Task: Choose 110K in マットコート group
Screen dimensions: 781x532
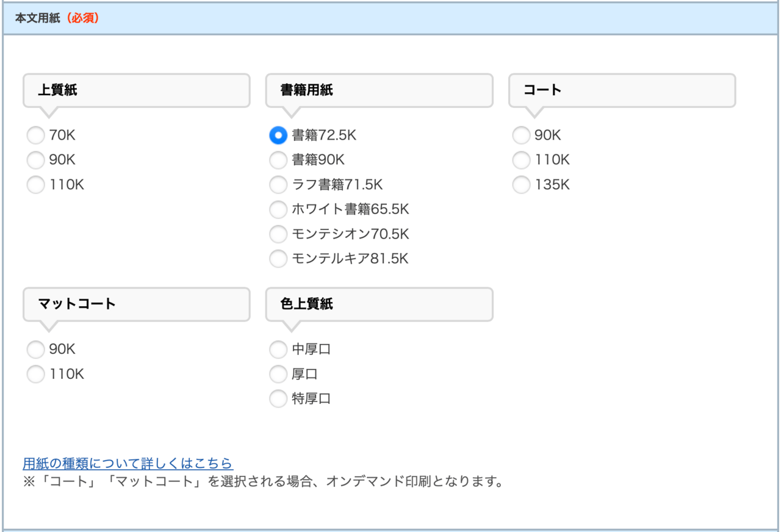Action: coord(36,374)
